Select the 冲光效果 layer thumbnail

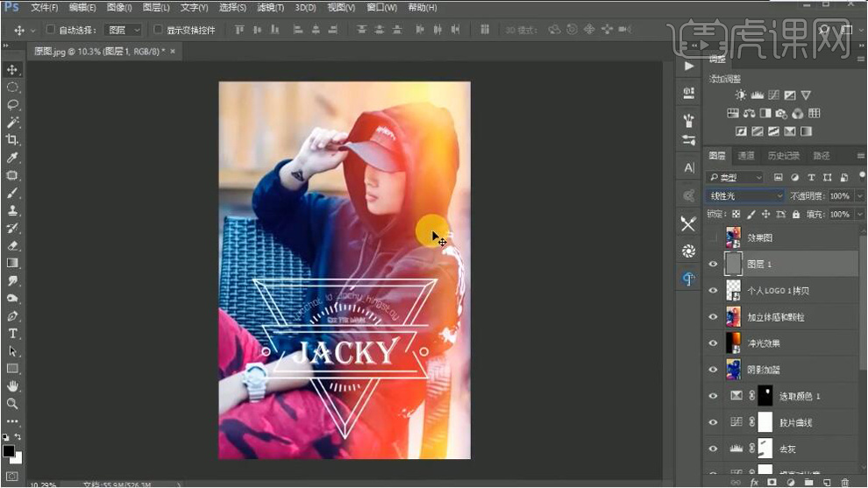733,343
